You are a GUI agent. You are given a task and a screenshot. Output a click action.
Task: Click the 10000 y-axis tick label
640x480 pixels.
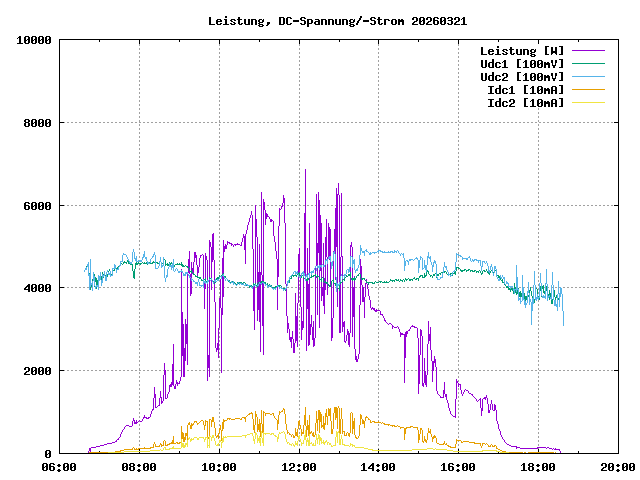pyautogui.click(x=34, y=40)
